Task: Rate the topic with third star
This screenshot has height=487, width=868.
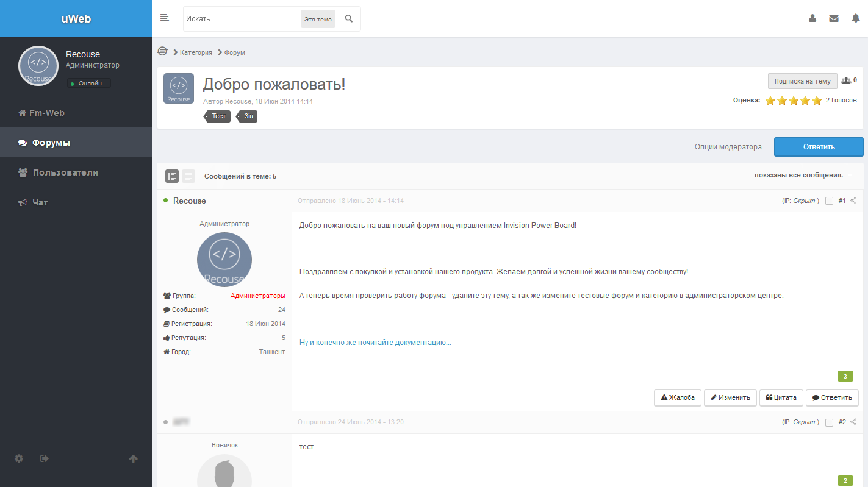Action: click(x=794, y=101)
